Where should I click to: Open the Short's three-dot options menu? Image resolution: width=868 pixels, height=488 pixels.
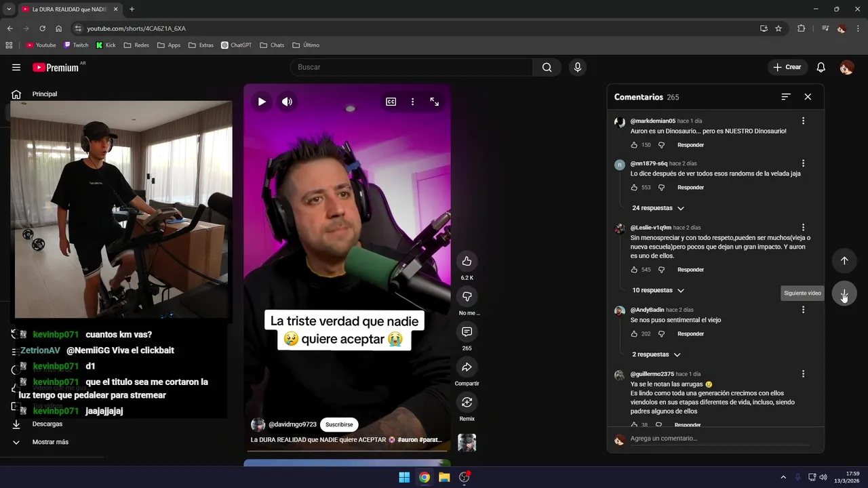pyautogui.click(x=412, y=102)
